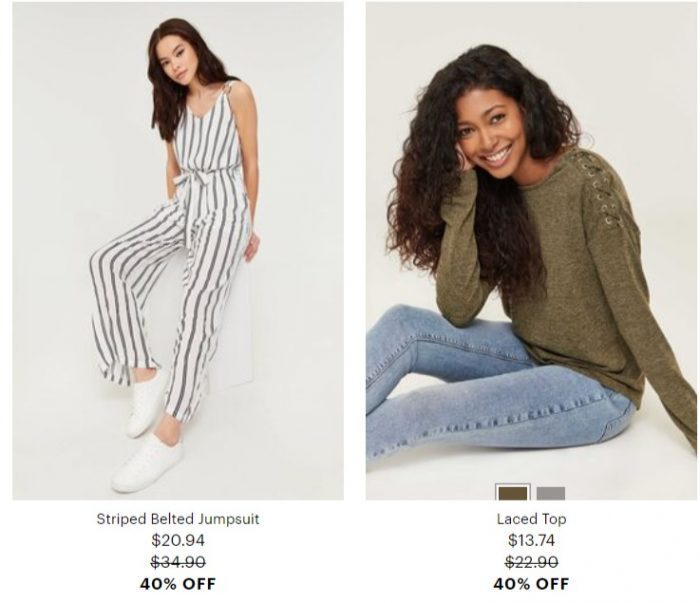Image resolution: width=700 pixels, height=603 pixels.
Task: Open the Laced Top product link
Action: coord(531,519)
